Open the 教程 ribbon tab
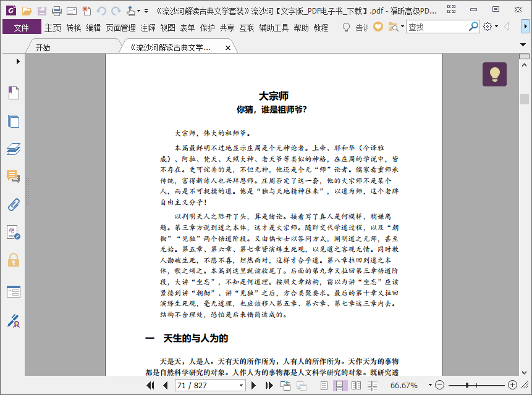Image resolution: width=532 pixels, height=395 pixels. point(321,27)
